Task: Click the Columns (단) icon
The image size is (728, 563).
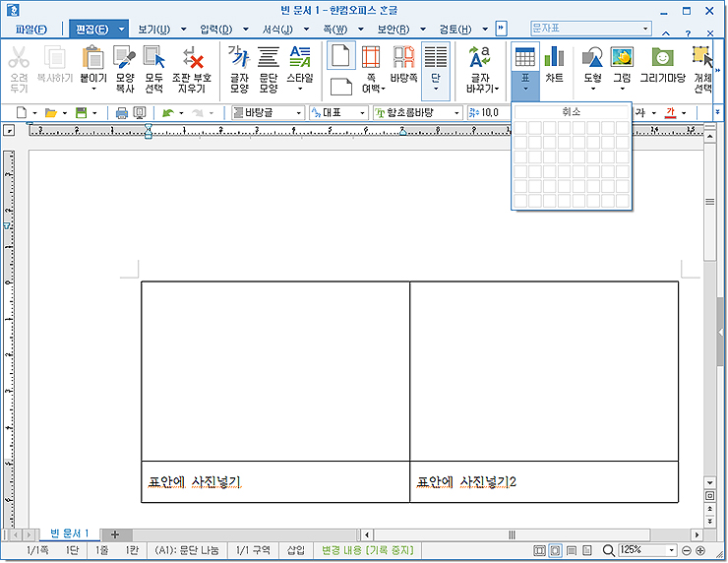Action: click(x=436, y=58)
